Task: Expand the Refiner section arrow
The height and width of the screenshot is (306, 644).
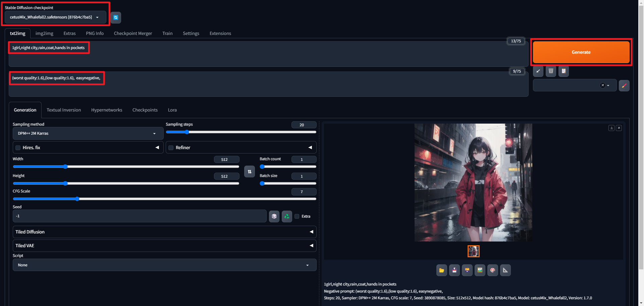Action: point(310,147)
